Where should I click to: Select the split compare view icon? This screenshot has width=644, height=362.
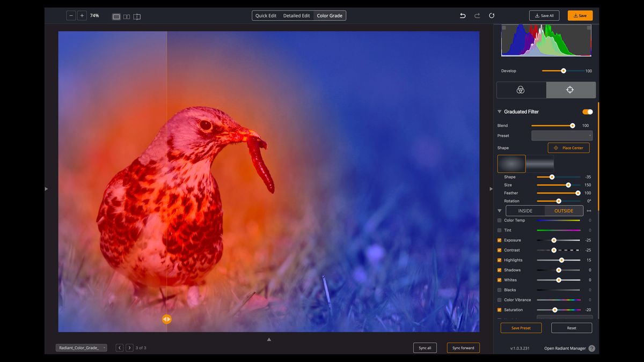click(137, 17)
